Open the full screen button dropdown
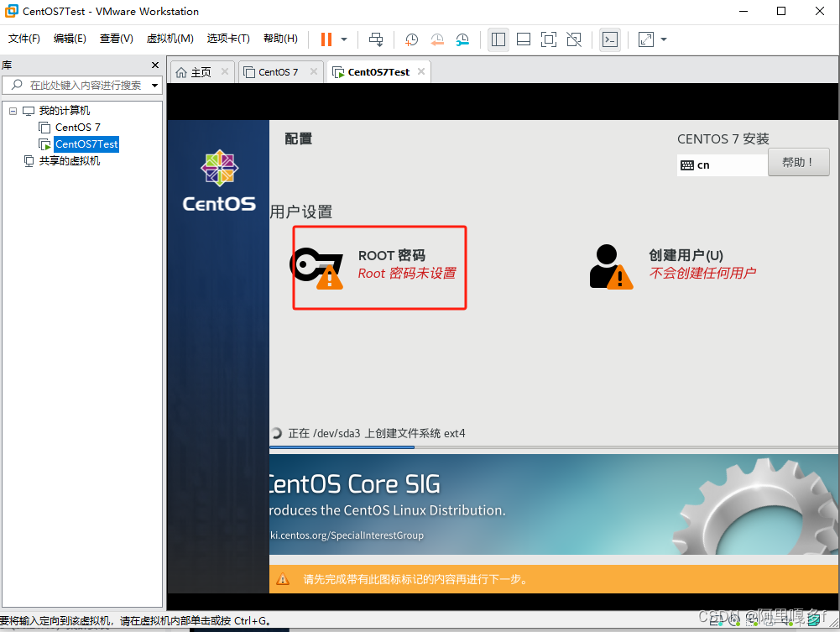The width and height of the screenshot is (840, 632). pyautogui.click(x=663, y=39)
